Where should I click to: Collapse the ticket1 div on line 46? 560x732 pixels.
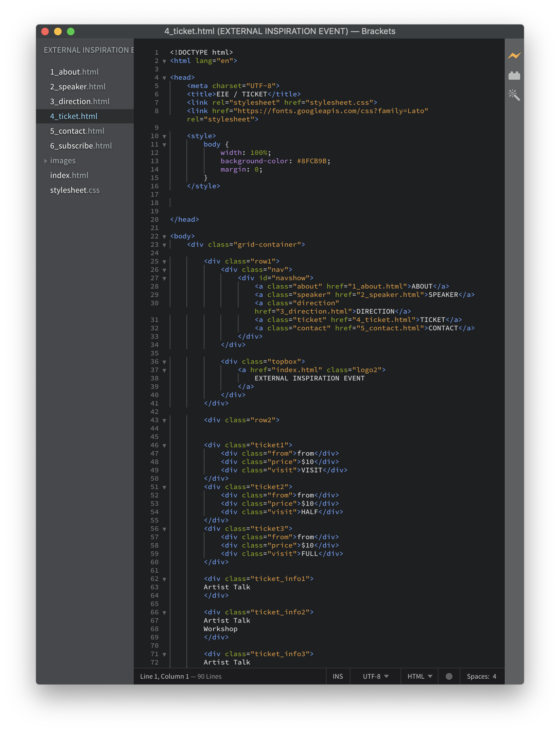[x=164, y=445]
